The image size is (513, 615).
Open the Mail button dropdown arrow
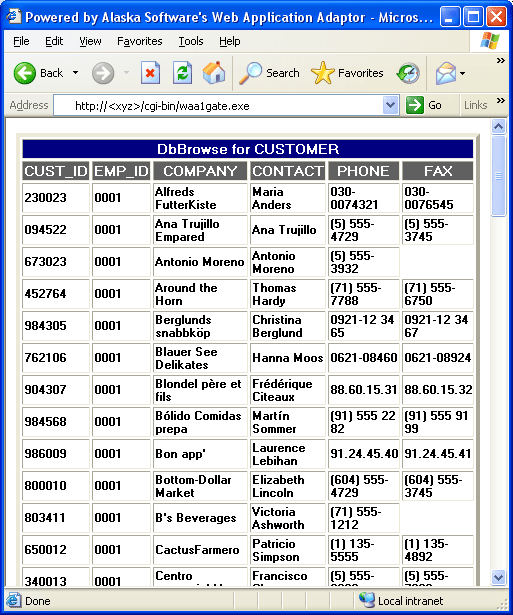(462, 73)
